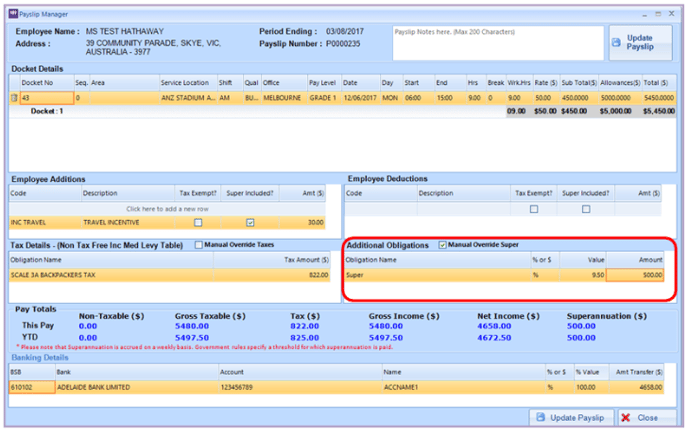Check Tax Exempt in Employee Deductions row
The image size is (688, 434).
pos(534,209)
